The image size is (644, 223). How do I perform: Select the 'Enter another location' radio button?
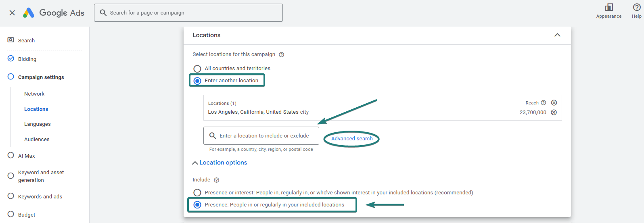[x=197, y=81]
